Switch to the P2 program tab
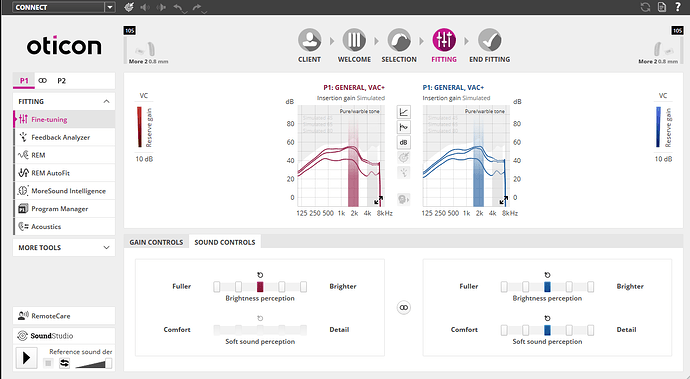Screen dimensions: 690x379 (x=62, y=81)
